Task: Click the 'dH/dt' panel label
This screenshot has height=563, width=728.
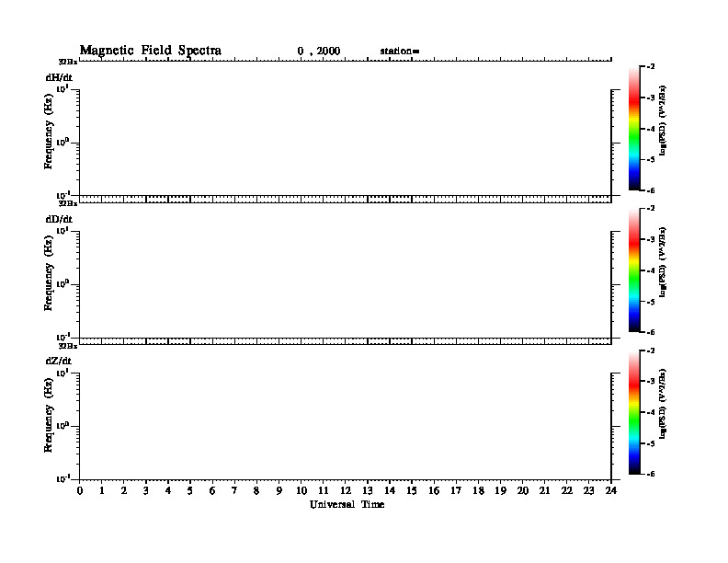Action: coord(59,77)
